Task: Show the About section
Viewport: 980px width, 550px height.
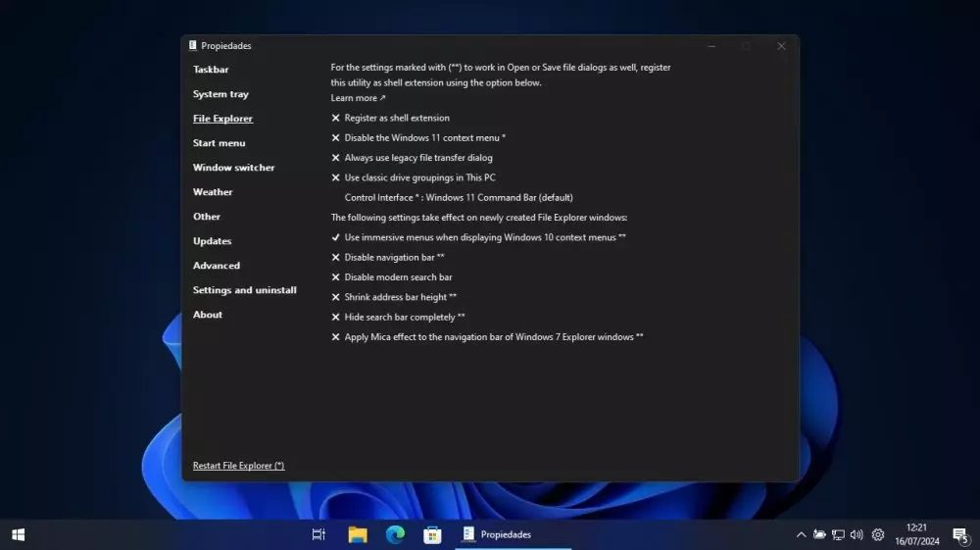Action: [208, 315]
